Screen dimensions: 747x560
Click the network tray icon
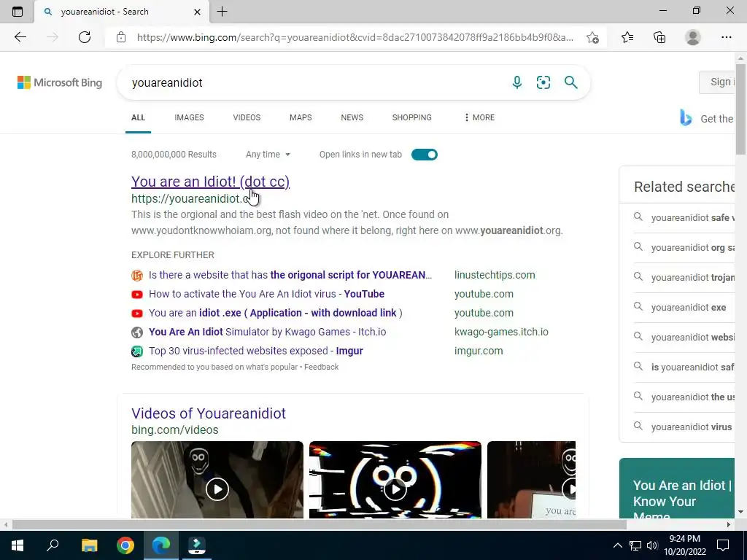(x=635, y=545)
